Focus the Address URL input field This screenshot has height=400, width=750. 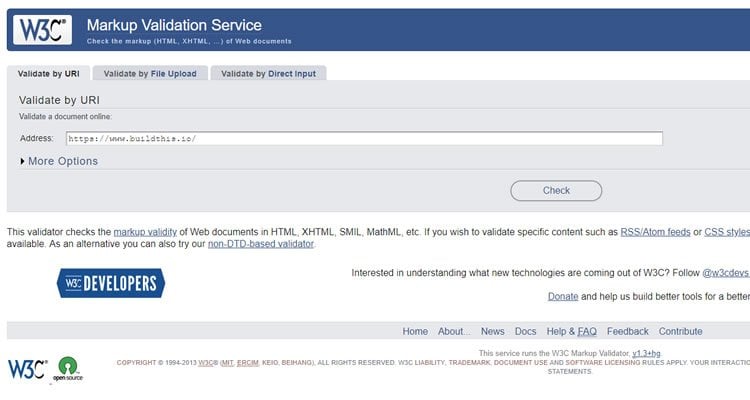click(x=364, y=138)
